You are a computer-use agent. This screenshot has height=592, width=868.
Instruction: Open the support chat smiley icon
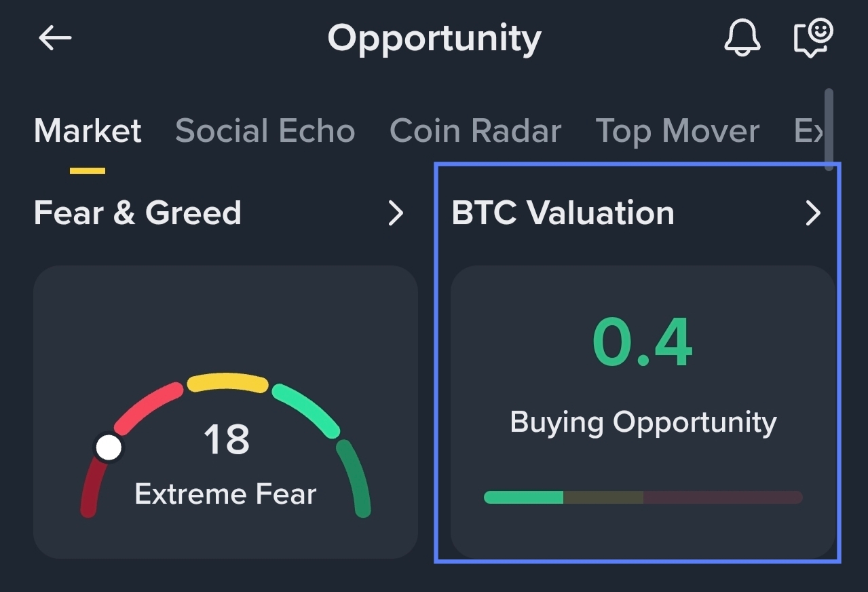813,38
